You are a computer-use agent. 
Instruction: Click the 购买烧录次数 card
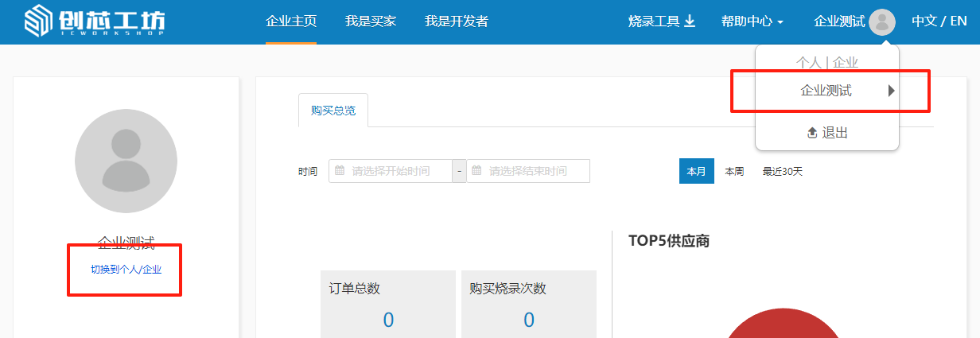(529, 304)
